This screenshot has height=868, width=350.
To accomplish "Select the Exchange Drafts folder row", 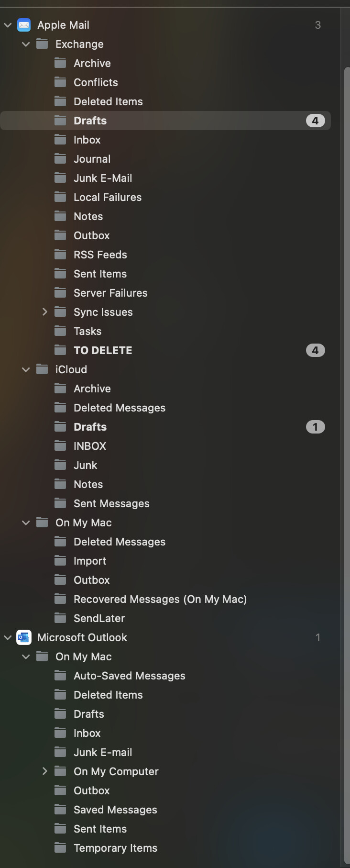I will 165,121.
